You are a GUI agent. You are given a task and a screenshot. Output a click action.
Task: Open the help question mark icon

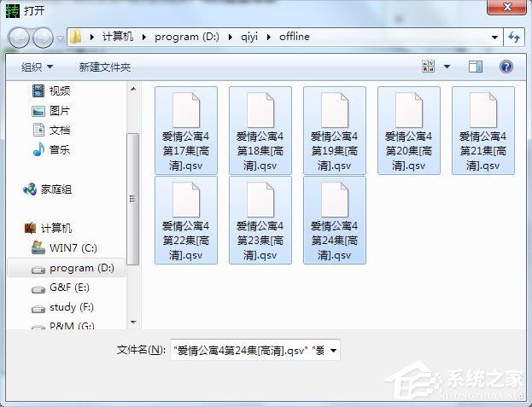[x=506, y=67]
